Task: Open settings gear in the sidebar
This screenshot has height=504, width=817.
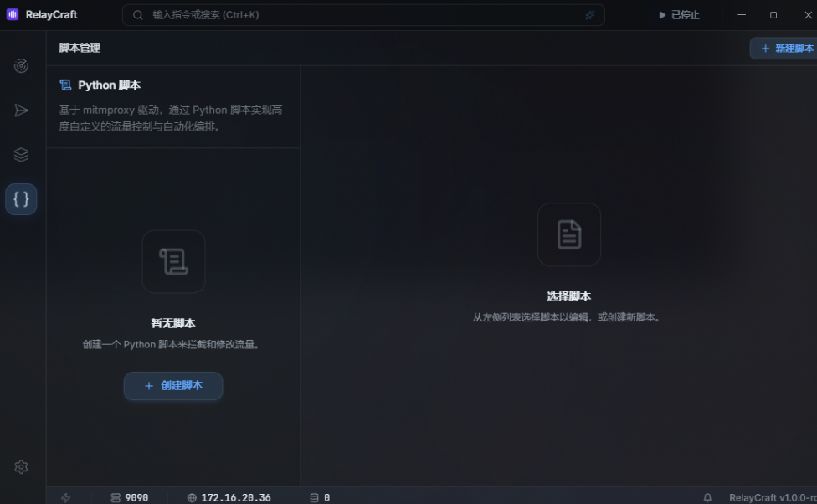Action: pos(21,467)
